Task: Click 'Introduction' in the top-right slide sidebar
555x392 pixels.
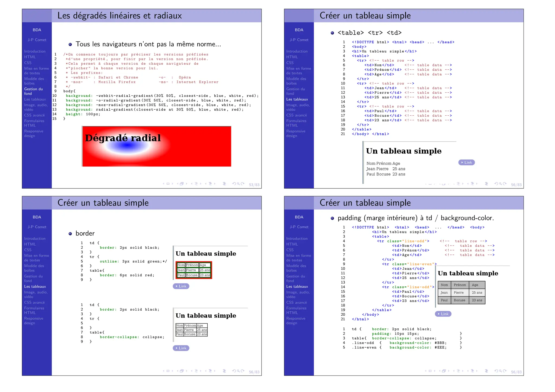Action: click(x=297, y=51)
